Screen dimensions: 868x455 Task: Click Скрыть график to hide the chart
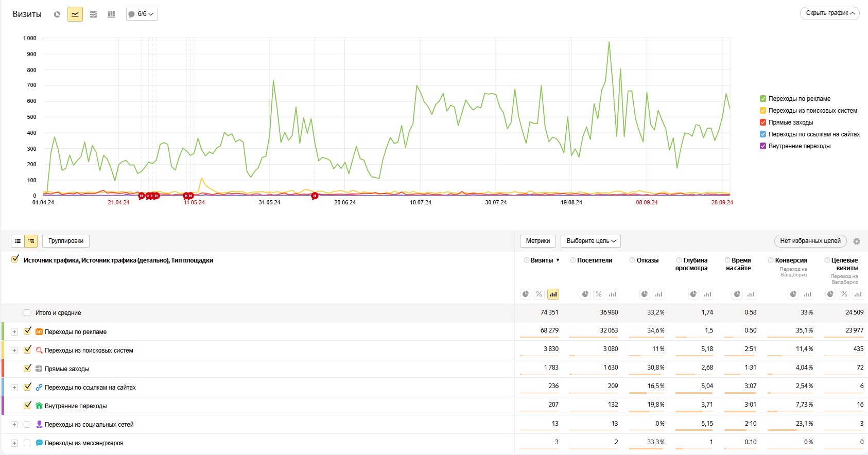829,13
